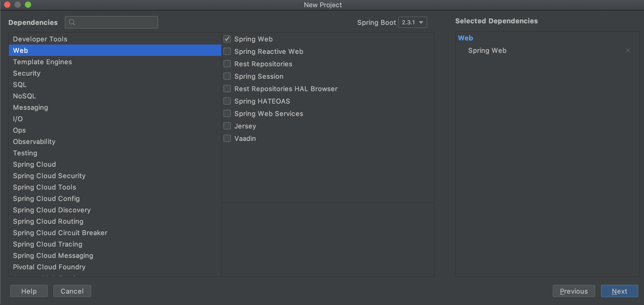This screenshot has height=305, width=644.
Task: Choose Pivotal Cloud Foundry category
Action: point(115,267)
